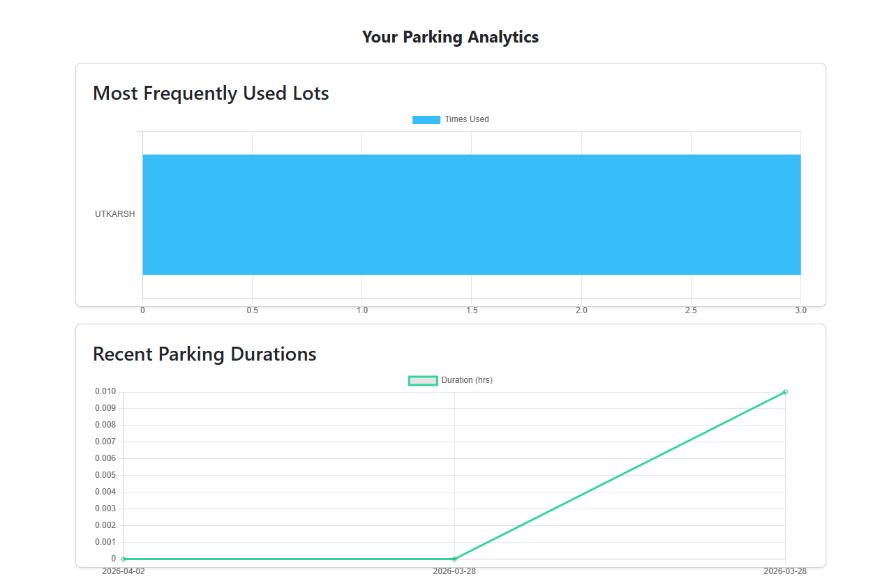Click the 1.5 tick on the bar chart axis
Image resolution: width=880 pixels, height=588 pixels.
pyautogui.click(x=472, y=310)
